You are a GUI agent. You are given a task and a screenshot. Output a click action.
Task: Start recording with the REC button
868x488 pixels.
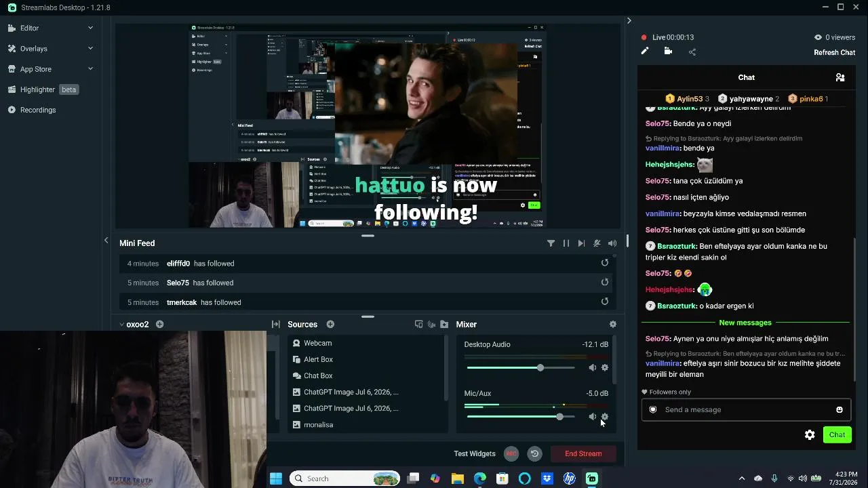[x=511, y=453]
